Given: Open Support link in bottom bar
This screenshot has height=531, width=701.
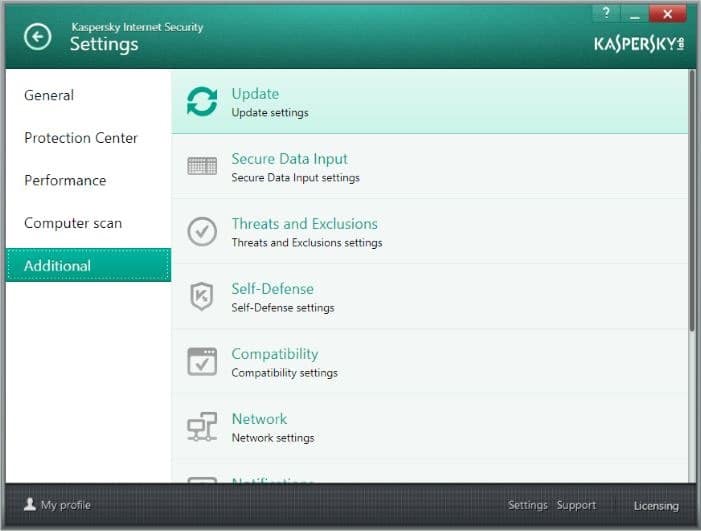Looking at the screenshot, I should click(x=576, y=505).
